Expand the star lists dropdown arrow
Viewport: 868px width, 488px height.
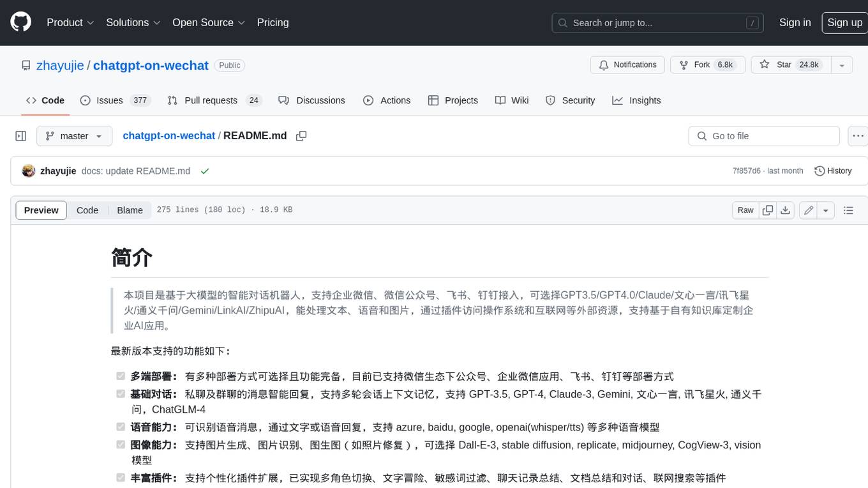point(842,65)
